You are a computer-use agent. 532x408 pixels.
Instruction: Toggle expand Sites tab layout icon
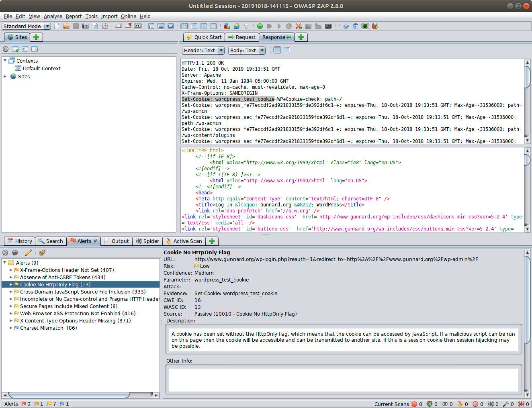click(151, 26)
